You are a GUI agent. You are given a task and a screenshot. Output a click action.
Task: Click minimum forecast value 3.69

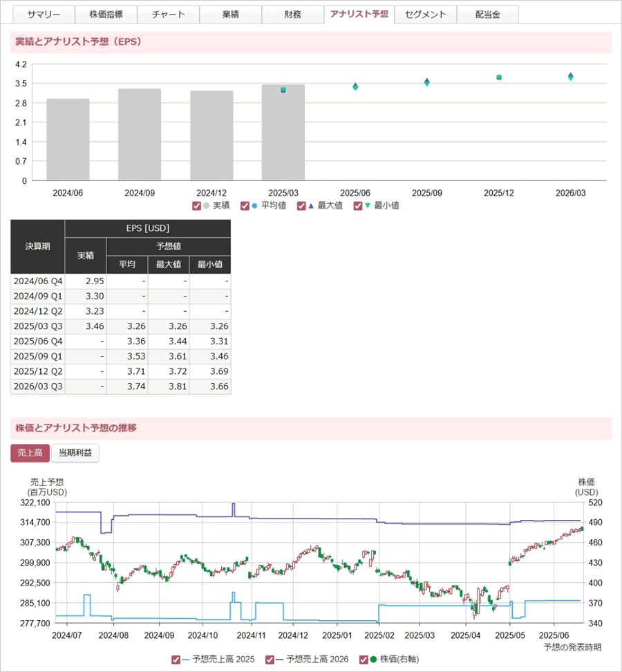(219, 371)
